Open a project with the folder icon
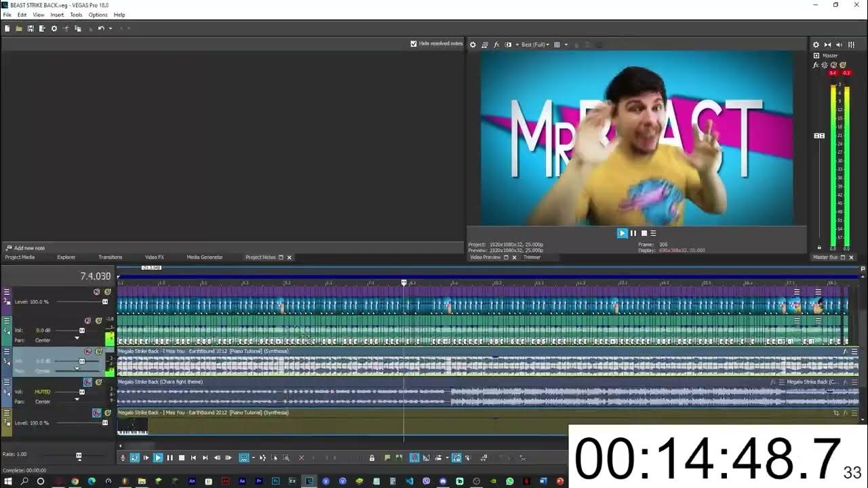 [x=19, y=28]
